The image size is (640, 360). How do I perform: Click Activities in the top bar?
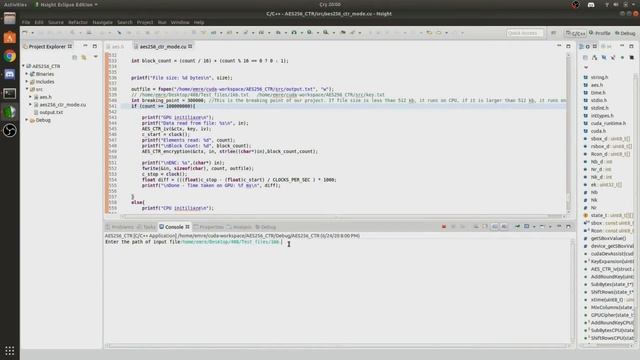[15, 4]
